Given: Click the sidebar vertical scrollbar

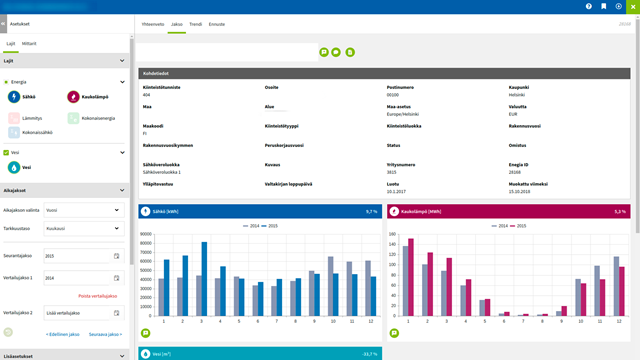Looking at the screenshot, I should point(131,151).
